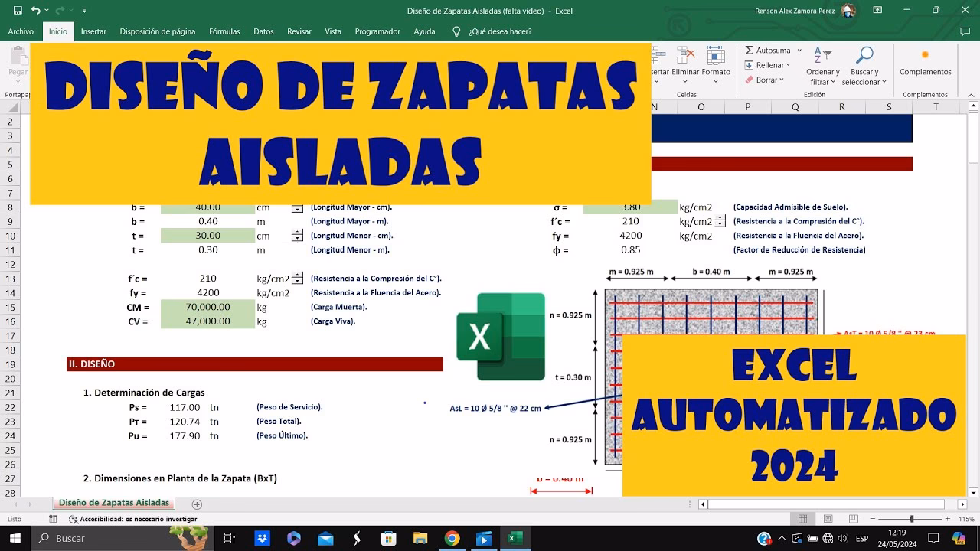Toggle Normal view in status bar
Screen dimensions: 980x551
(802, 518)
